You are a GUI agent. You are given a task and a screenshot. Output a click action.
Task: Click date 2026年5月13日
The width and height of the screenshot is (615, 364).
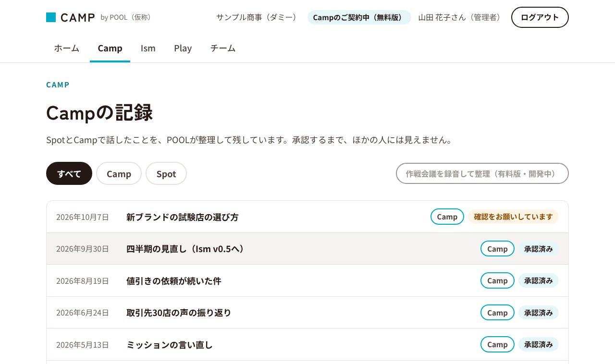pyautogui.click(x=83, y=345)
